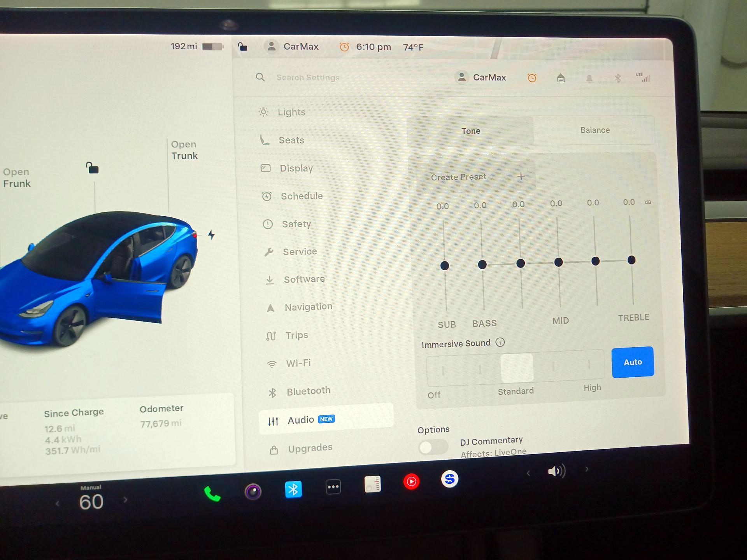This screenshot has height=560, width=747.
Task: Switch to the Balance tab
Action: pyautogui.click(x=594, y=130)
